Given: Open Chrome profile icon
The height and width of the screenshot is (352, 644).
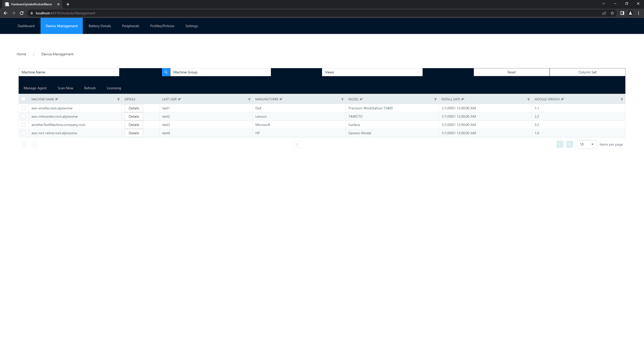Looking at the screenshot, I should point(630,13).
